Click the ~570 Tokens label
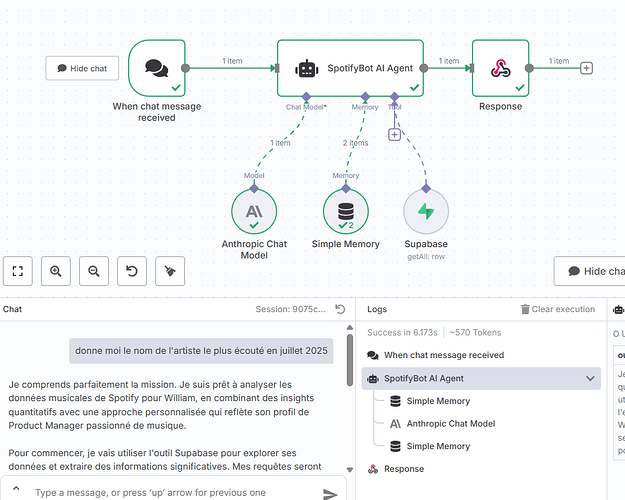625x500 pixels. pyautogui.click(x=476, y=333)
